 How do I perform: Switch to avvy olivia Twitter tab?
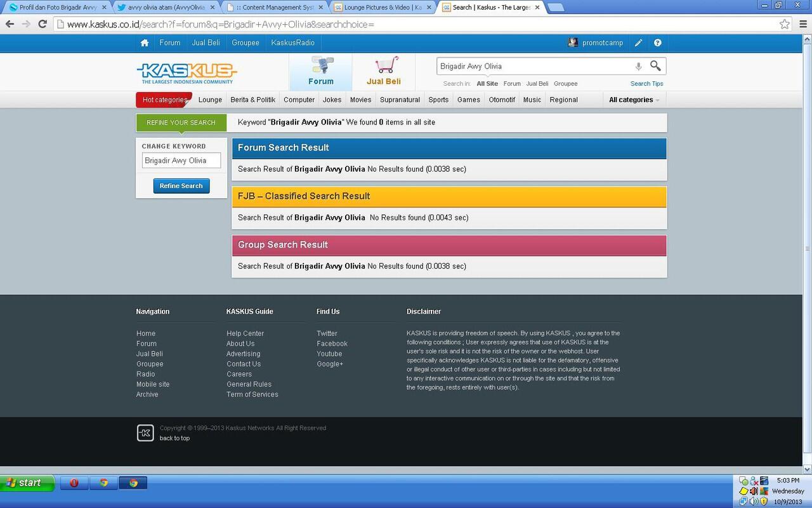point(166,8)
